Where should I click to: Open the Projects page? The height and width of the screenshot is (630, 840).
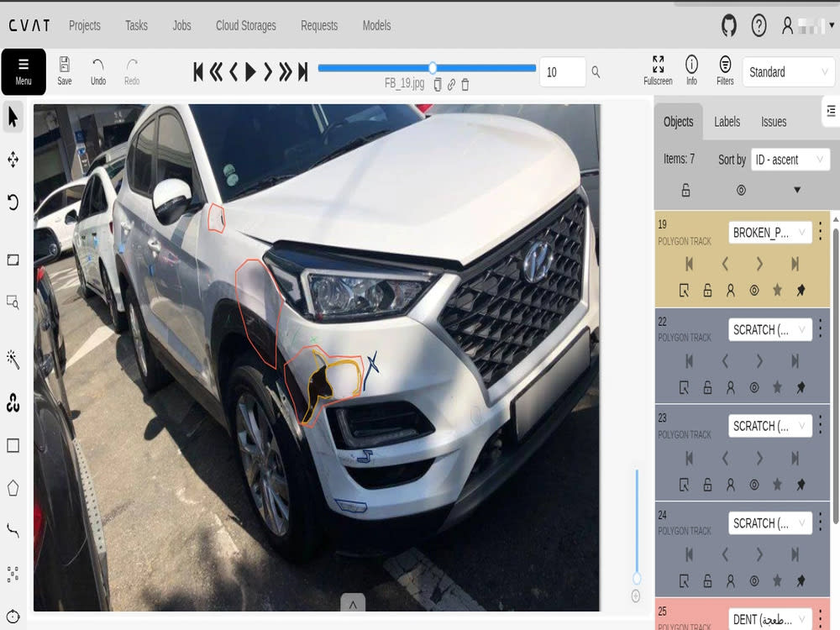click(85, 25)
